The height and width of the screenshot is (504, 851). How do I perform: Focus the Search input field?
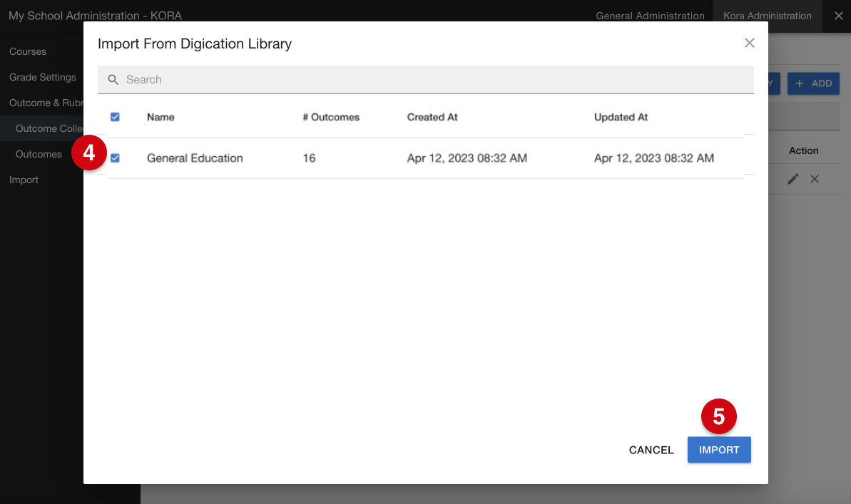(x=425, y=80)
